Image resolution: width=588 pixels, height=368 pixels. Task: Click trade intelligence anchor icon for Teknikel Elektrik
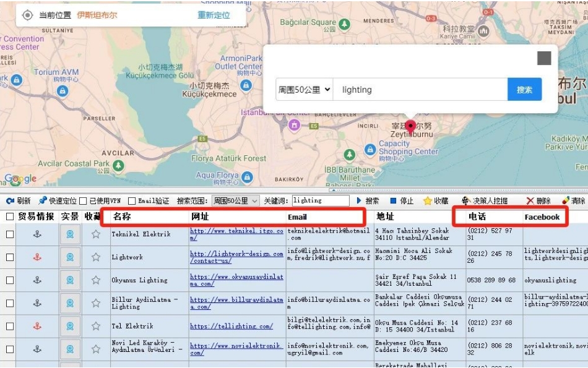click(x=37, y=234)
